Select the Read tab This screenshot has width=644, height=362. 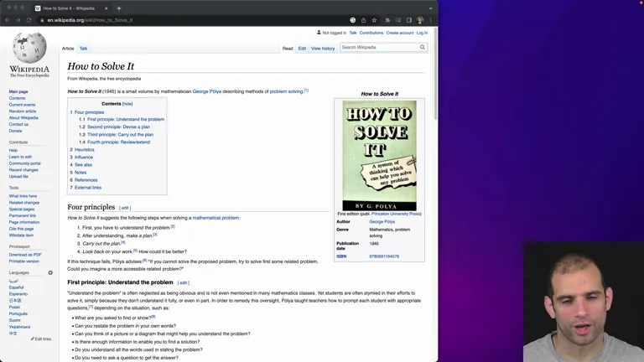click(288, 49)
